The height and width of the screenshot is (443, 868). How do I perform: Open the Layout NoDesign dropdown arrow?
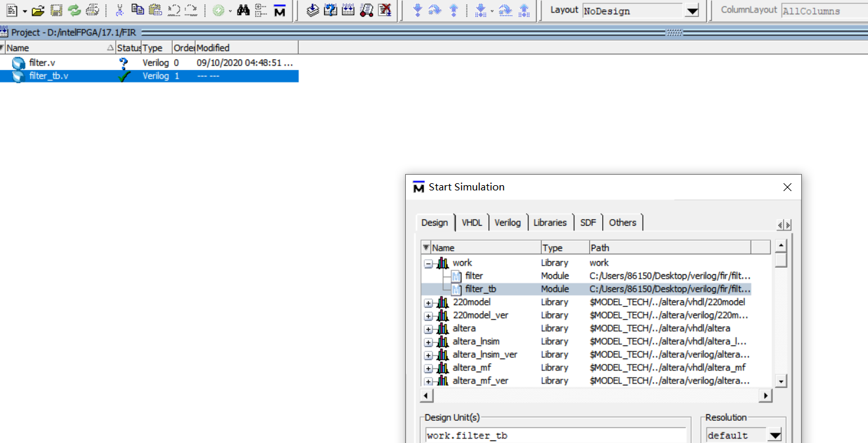tap(692, 11)
